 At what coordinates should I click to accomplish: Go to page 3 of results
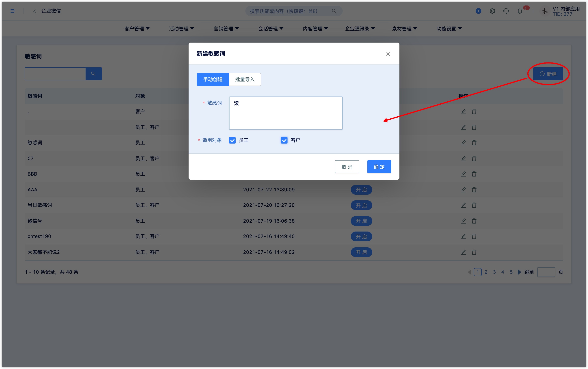coord(494,272)
